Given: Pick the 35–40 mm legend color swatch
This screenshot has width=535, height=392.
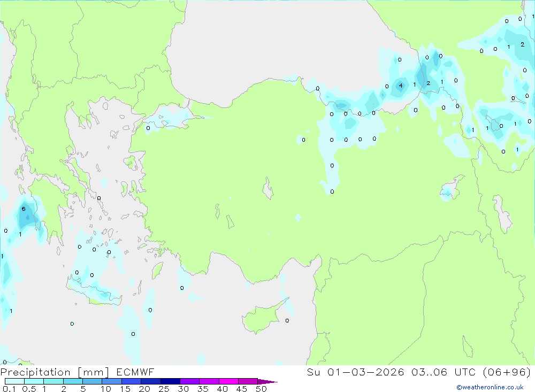Looking at the screenshot, I should (x=209, y=381).
